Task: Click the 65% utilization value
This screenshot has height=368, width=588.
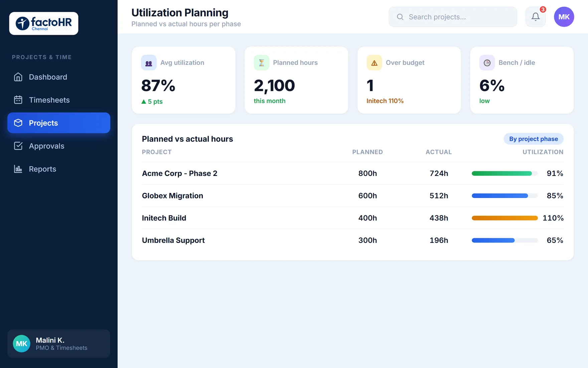Action: (x=555, y=240)
